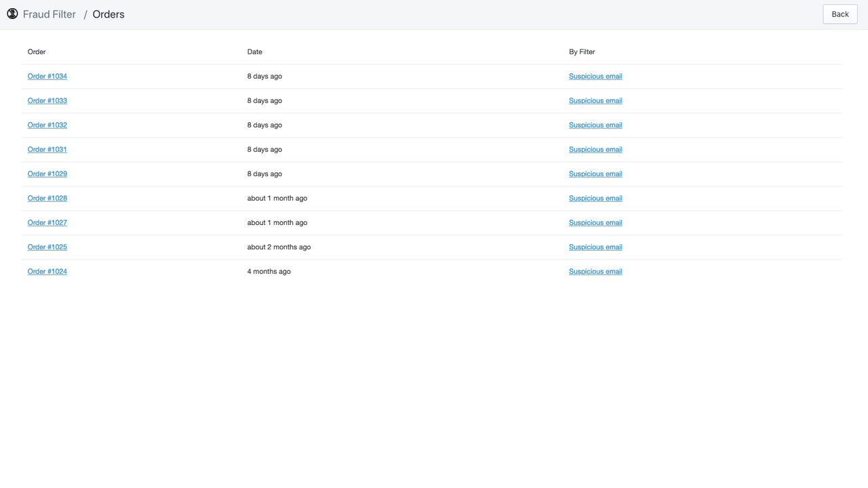Open Order #1031
Viewport: 868px width, 488px height.
tap(47, 149)
